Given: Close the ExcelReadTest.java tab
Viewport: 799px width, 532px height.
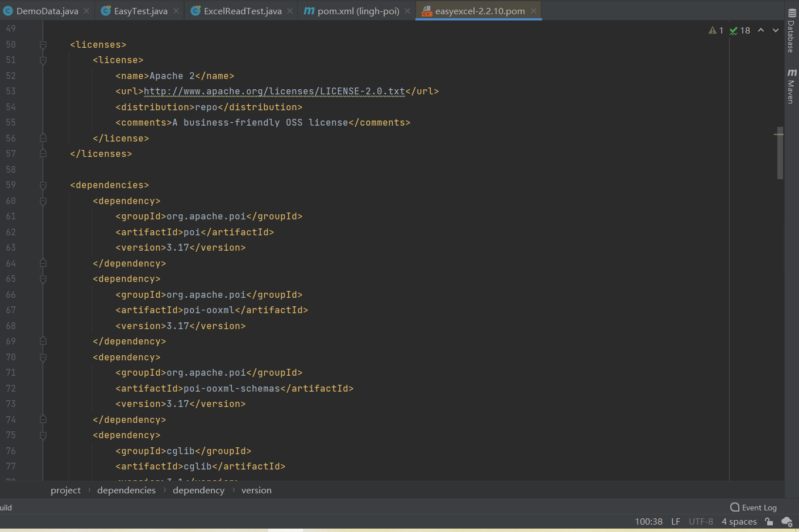Looking at the screenshot, I should click(x=290, y=11).
